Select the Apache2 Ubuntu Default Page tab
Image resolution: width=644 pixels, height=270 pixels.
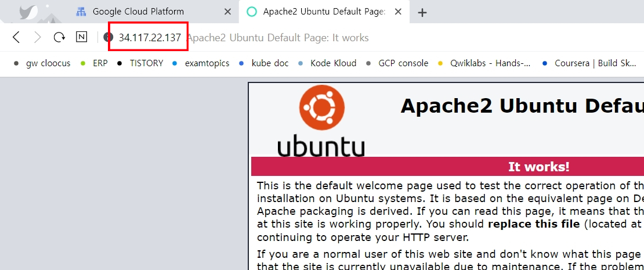point(324,12)
